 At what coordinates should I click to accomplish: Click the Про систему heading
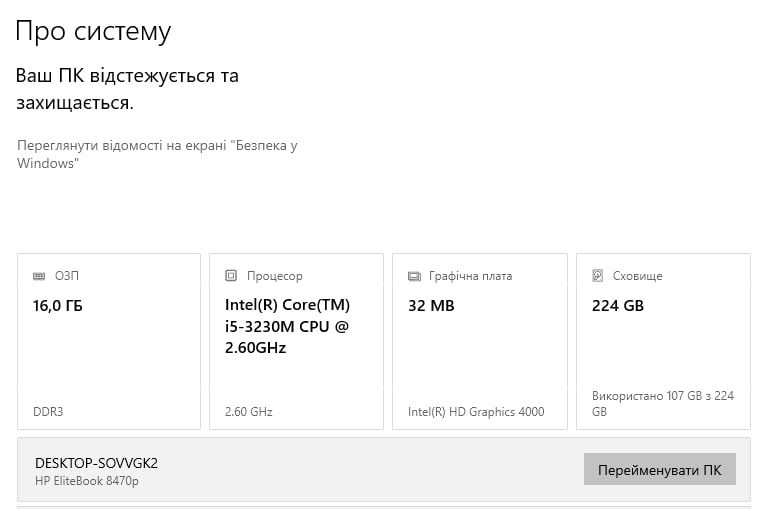(93, 31)
